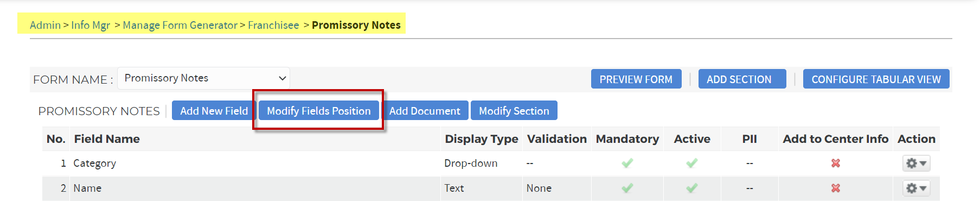This screenshot has width=980, height=201.
Task: Click Add Document button
Action: pyautogui.click(x=425, y=111)
